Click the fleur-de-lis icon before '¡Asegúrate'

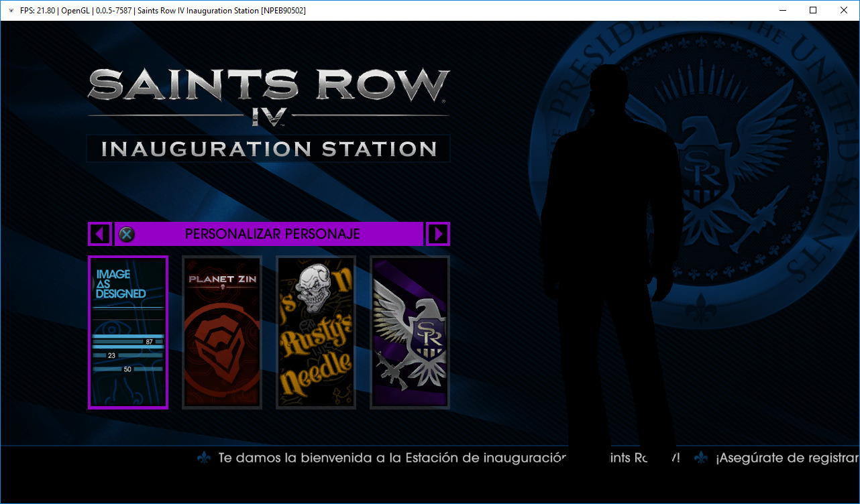point(701,458)
